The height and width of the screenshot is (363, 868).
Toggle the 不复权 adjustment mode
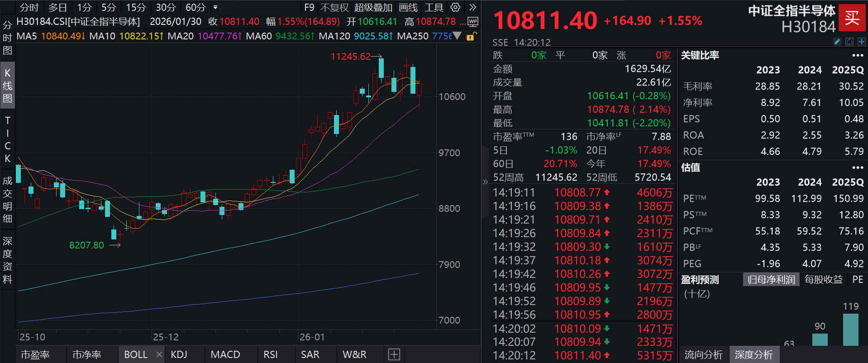(334, 7)
